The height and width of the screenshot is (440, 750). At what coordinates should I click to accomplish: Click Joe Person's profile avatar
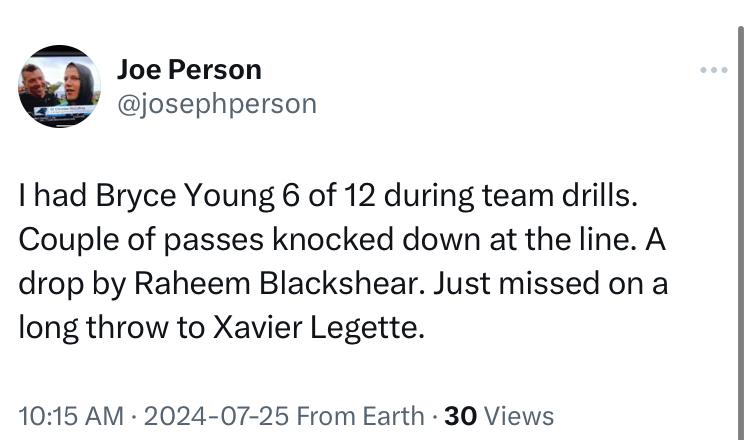pyautogui.click(x=59, y=86)
